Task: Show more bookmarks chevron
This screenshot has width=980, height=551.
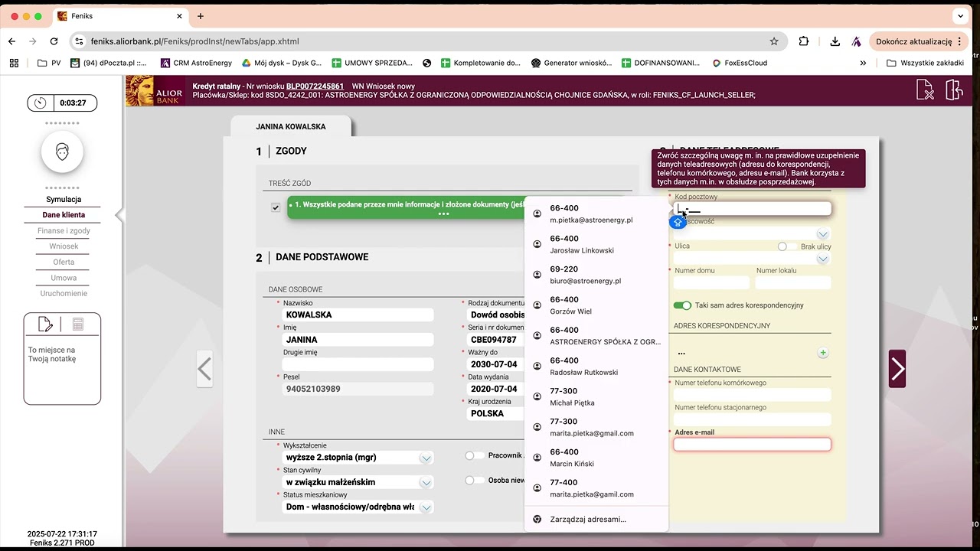Action: tap(863, 63)
